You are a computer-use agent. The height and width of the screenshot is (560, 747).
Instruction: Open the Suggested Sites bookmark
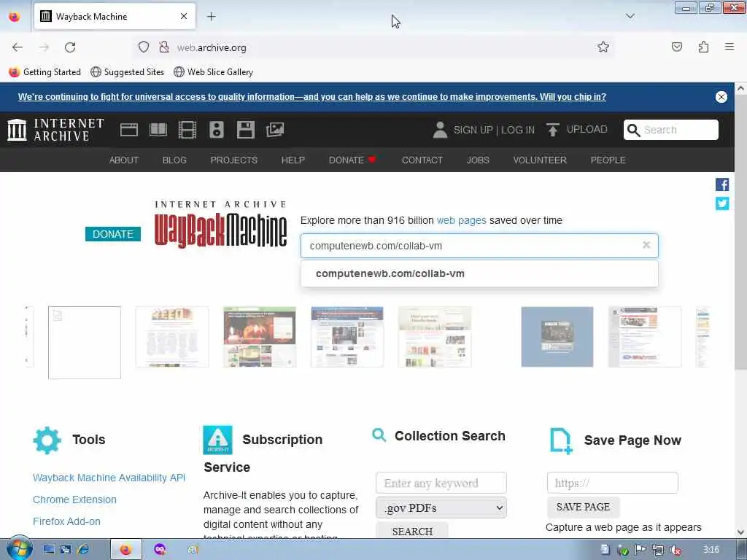click(x=127, y=72)
